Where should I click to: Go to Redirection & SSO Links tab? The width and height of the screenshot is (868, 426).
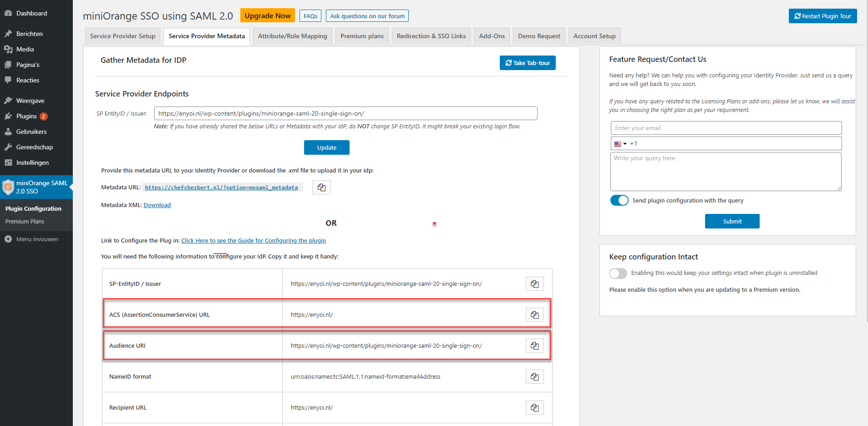pyautogui.click(x=431, y=36)
